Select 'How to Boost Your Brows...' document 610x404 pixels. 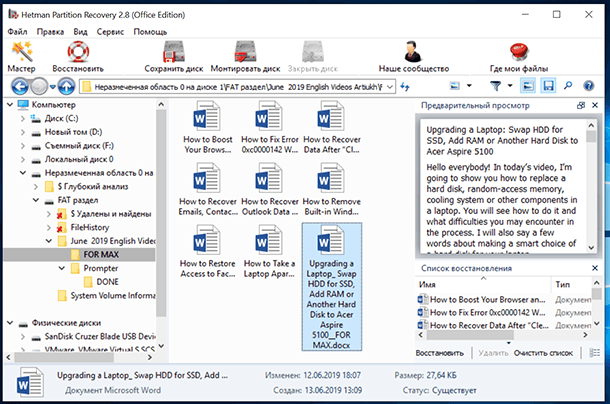(x=208, y=127)
